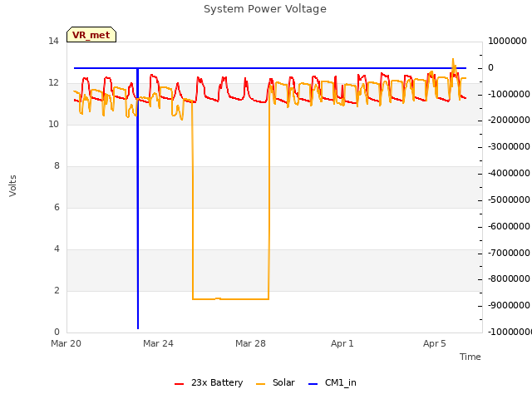Click the VR_met label tag

pos(91,35)
